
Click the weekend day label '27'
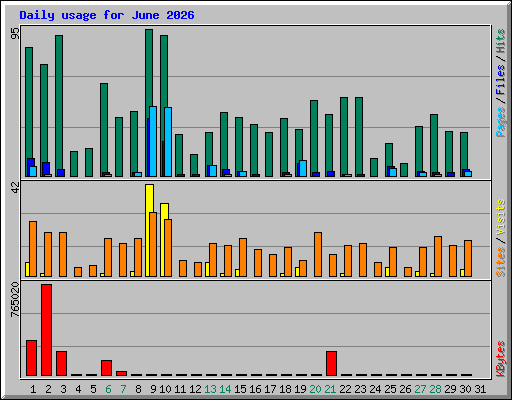420,389
